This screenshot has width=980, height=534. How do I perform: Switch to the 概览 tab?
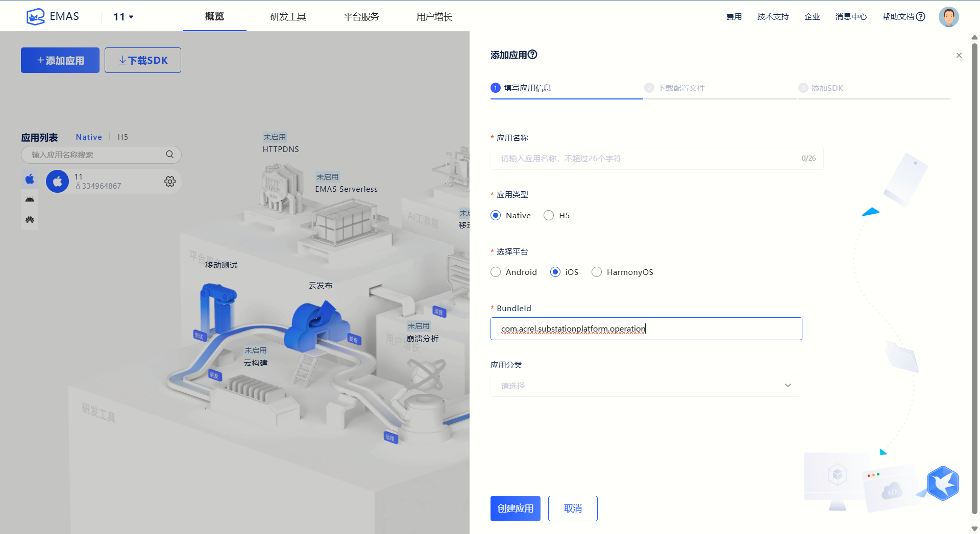point(214,16)
